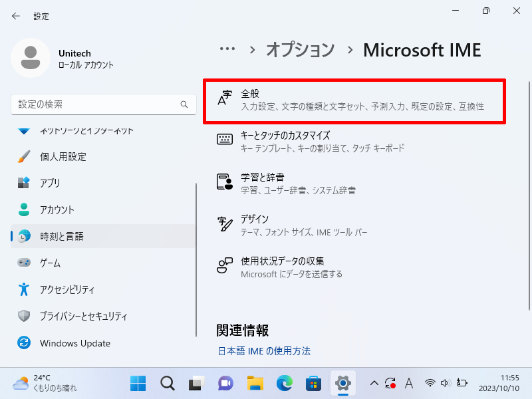This screenshot has height=399, width=532.
Task: Click the battery tray icon
Action: click(x=462, y=383)
